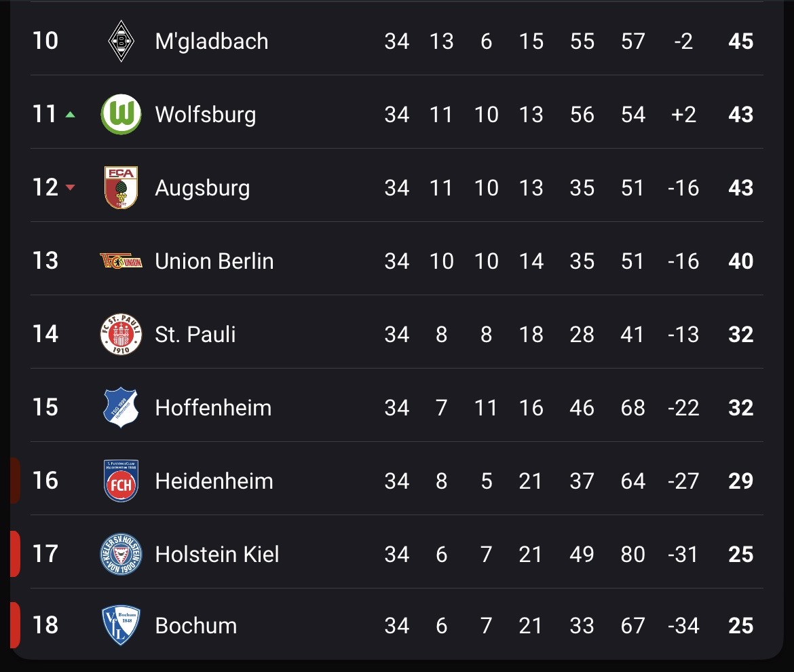Click the green up arrow beside Wolfsburg
The width and height of the screenshot is (794, 672).
(71, 115)
